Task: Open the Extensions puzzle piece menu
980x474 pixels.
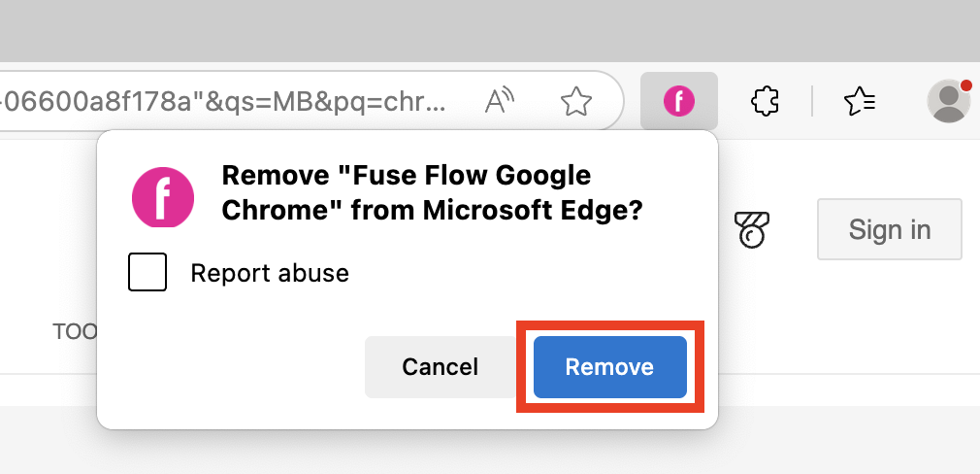Action: click(767, 100)
